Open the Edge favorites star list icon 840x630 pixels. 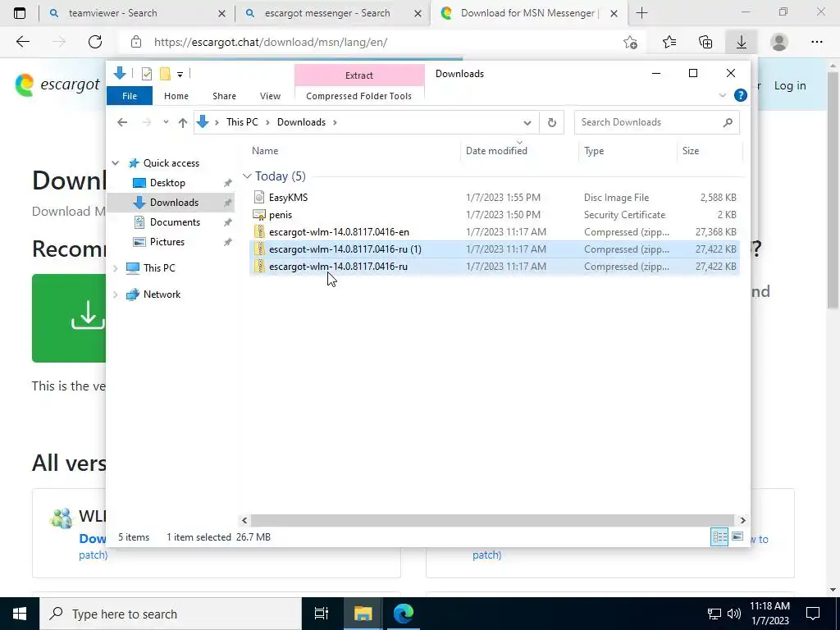[669, 42]
